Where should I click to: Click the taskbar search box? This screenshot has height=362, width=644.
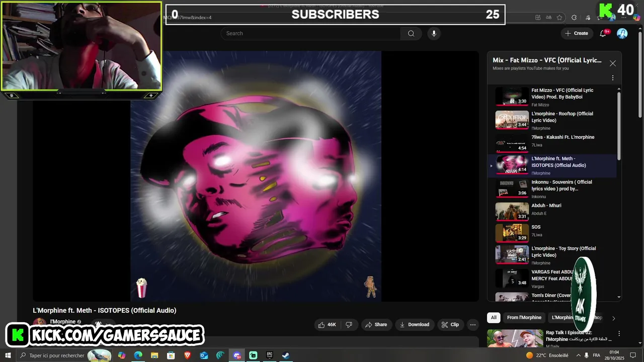(x=64, y=355)
